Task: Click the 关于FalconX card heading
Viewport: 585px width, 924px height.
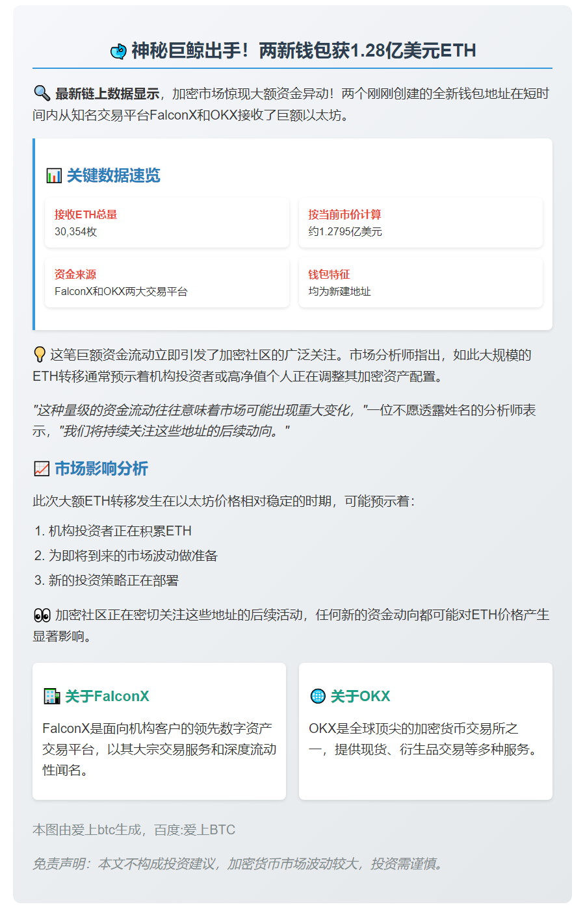Action: click(x=107, y=697)
